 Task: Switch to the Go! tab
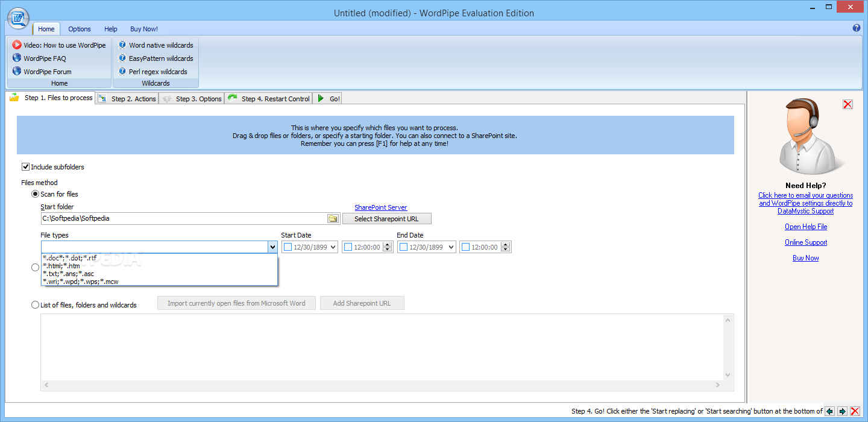pyautogui.click(x=328, y=99)
